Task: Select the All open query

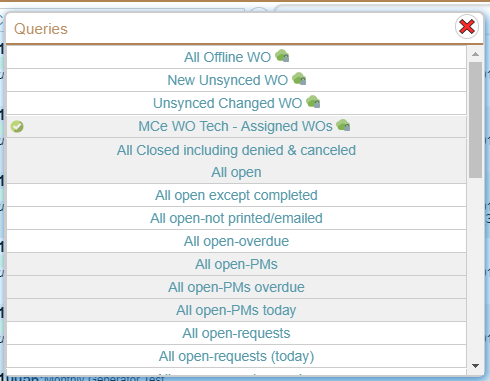Action: [x=236, y=172]
